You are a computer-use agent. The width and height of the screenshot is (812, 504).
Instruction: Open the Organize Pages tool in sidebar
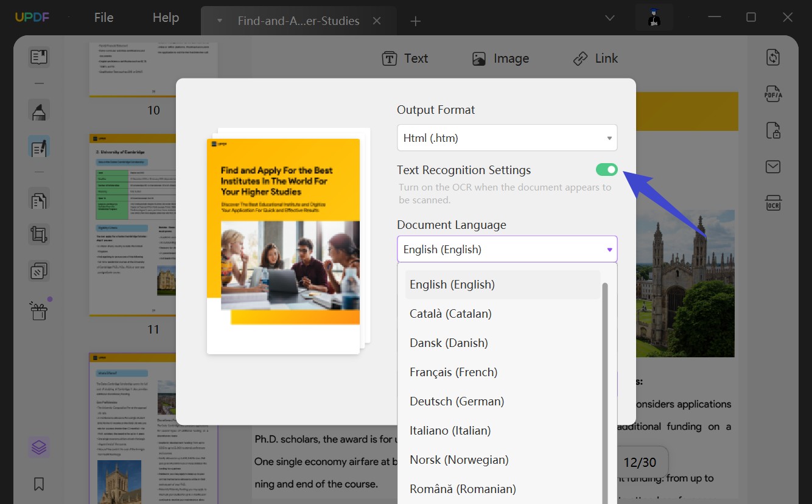pos(39,199)
